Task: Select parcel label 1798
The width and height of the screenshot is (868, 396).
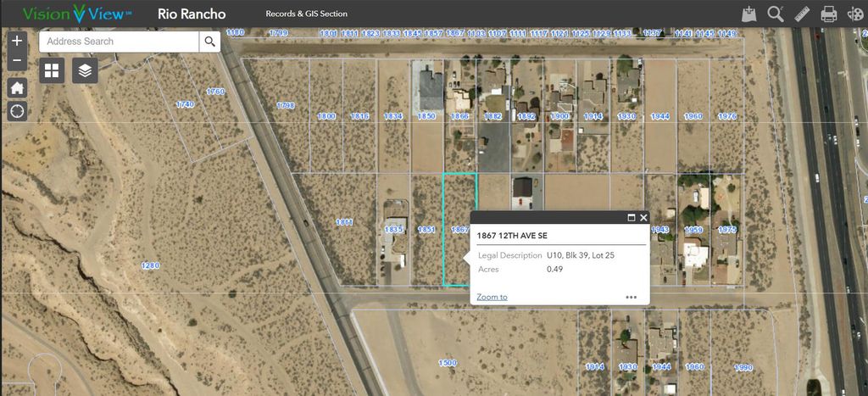Action: tap(285, 105)
